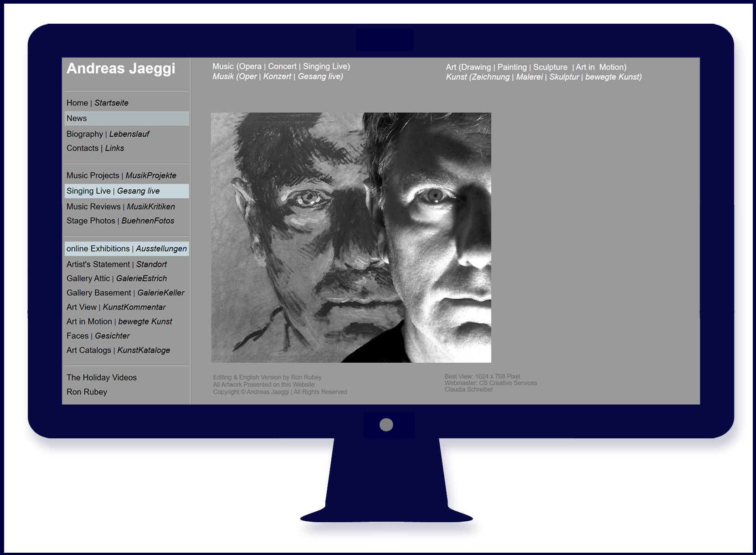
Task: Click the Art (Drawing | Painting | Sculpture) heading
Action: point(536,67)
